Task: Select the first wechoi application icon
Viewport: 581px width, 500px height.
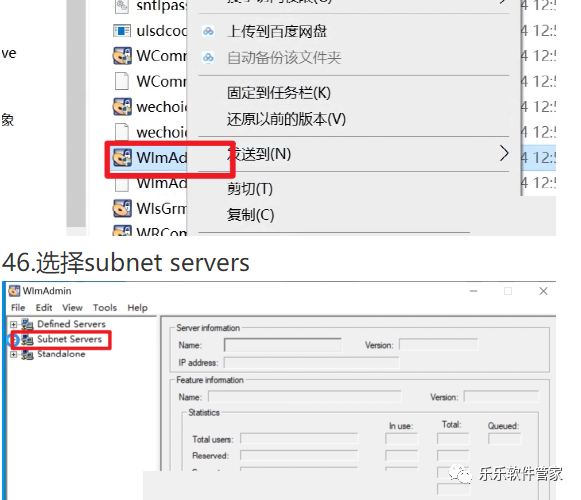Action: tap(122, 107)
